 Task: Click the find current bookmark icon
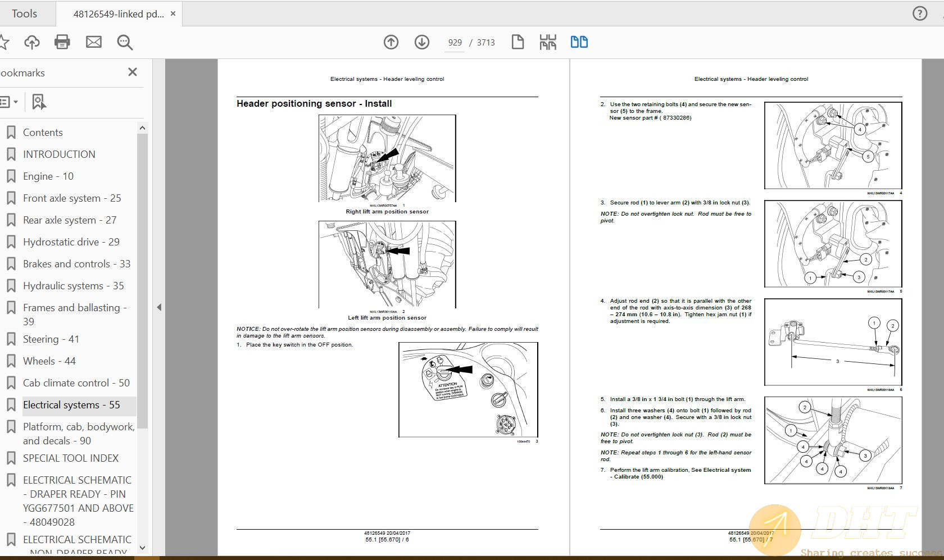39,102
